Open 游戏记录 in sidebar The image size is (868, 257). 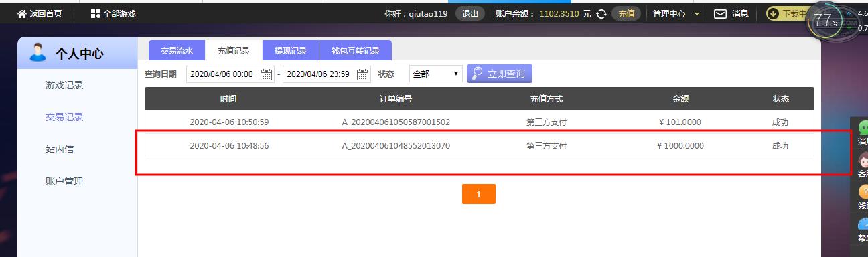pos(64,85)
